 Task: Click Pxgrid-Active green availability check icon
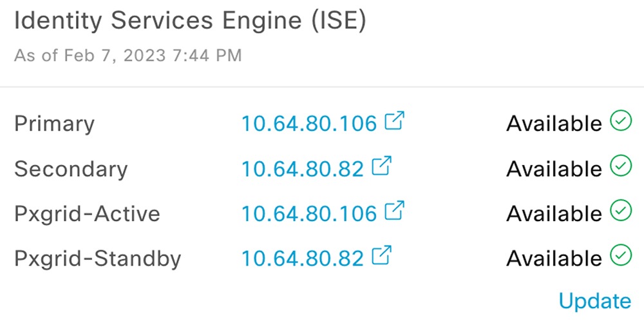click(x=620, y=211)
